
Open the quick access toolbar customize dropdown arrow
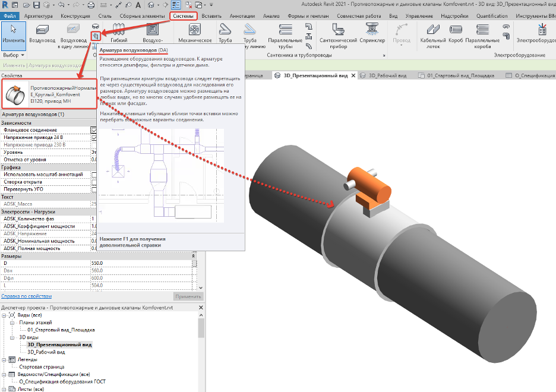pyautogui.click(x=211, y=5)
